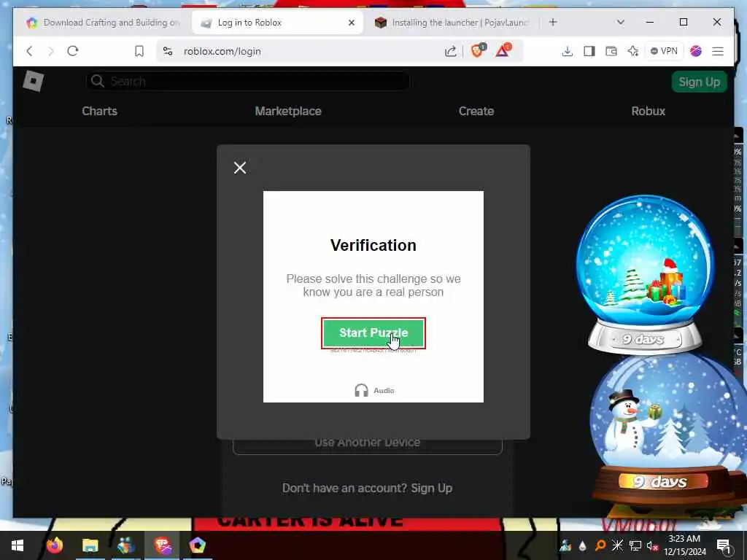Open File Explorer from the taskbar
This screenshot has width=747, height=560.
pyautogui.click(x=90, y=545)
